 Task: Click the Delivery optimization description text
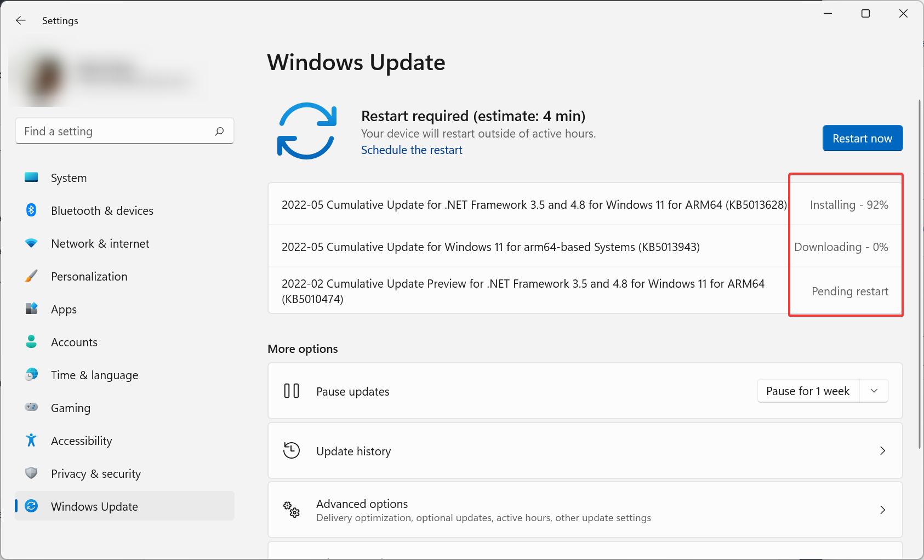click(483, 518)
